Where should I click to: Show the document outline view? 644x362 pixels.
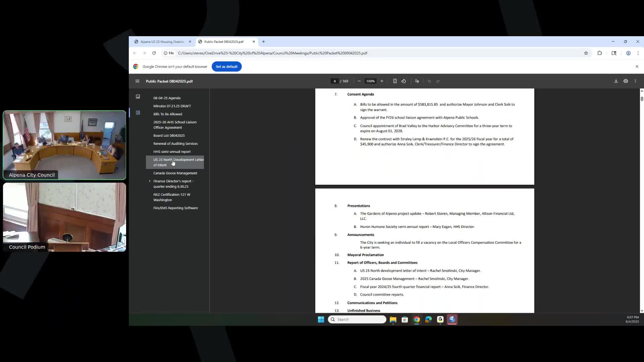[x=138, y=113]
